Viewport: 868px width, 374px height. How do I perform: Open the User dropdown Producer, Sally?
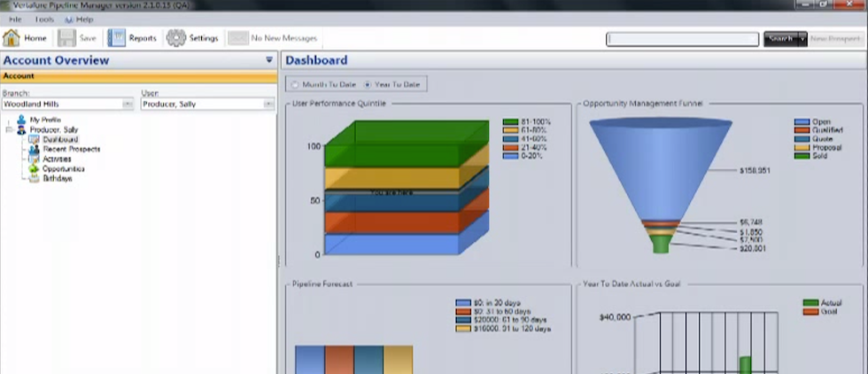(x=268, y=104)
